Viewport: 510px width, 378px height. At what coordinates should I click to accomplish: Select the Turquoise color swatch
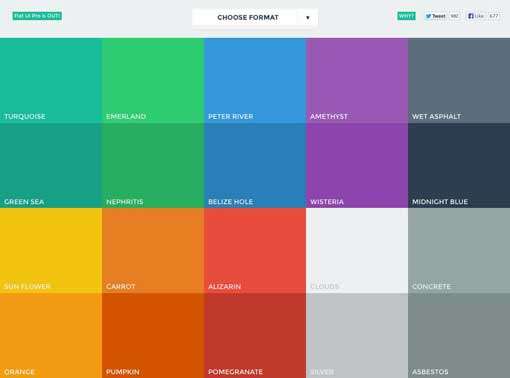tap(51, 81)
